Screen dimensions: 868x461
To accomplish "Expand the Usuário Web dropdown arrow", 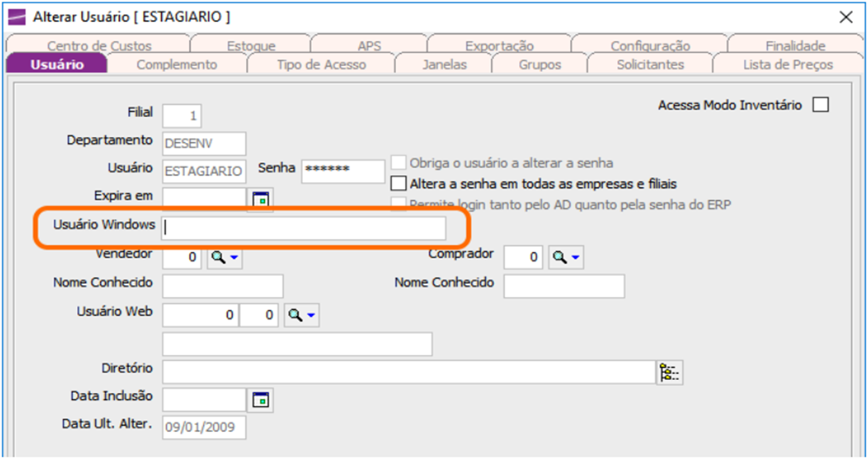I will tap(311, 316).
